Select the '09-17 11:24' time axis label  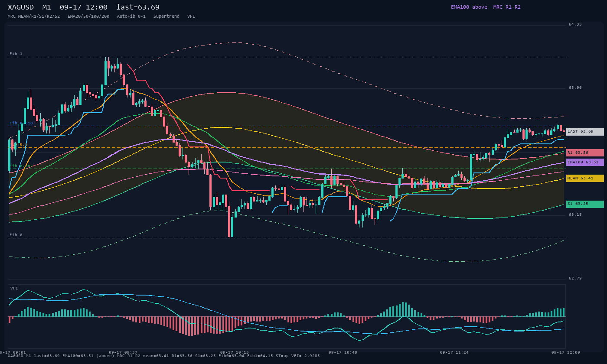[x=454, y=352]
